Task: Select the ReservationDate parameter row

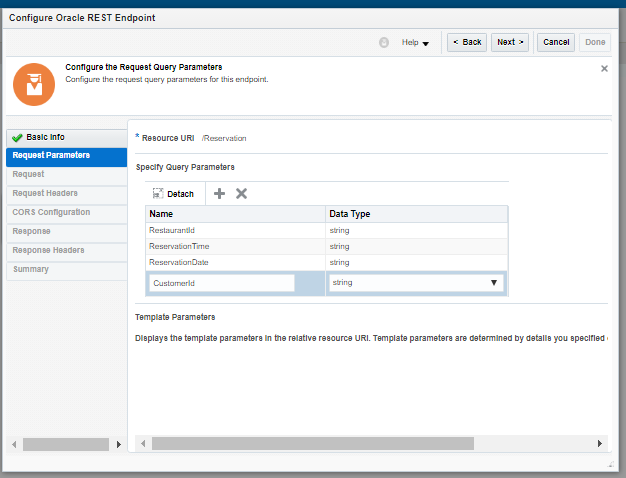Action: tap(327, 262)
